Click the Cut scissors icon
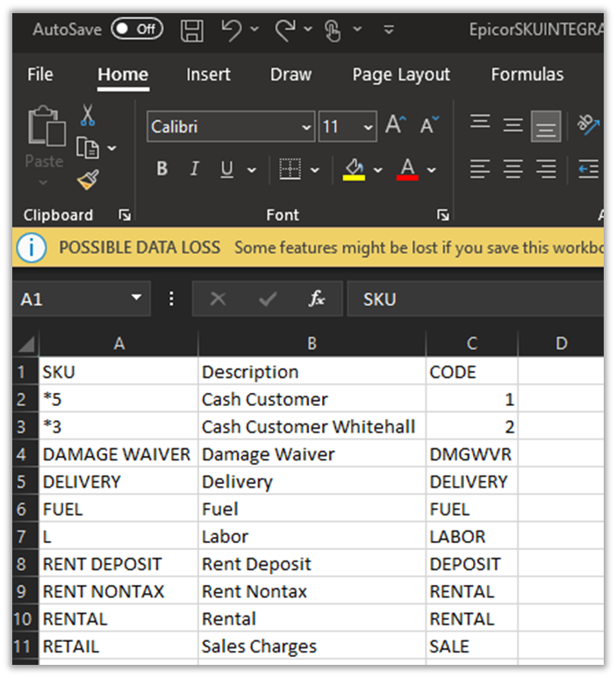Image resolution: width=616 pixels, height=678 pixels. (88, 115)
